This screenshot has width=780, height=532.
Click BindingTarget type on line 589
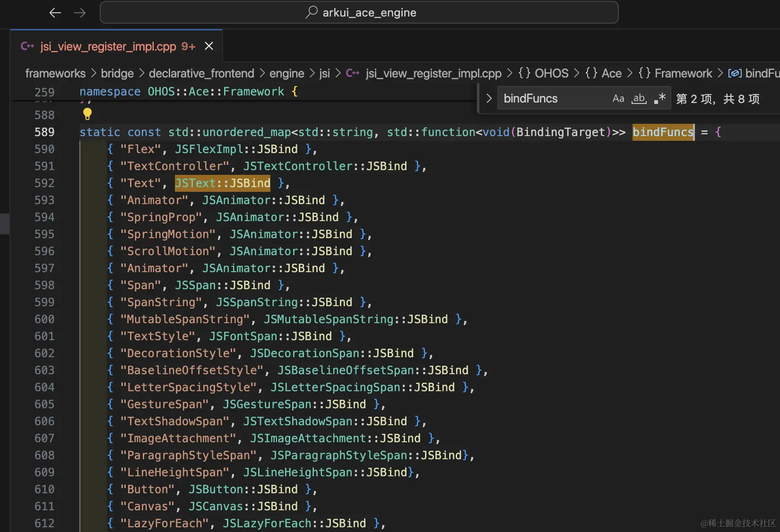[x=561, y=132]
